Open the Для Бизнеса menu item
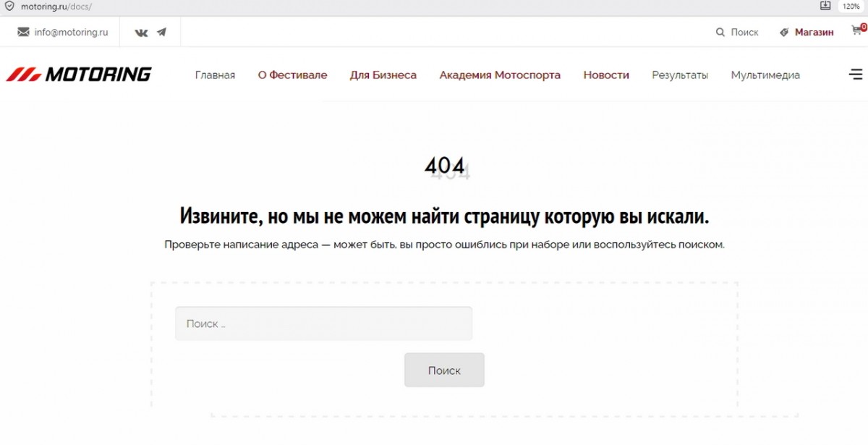The width and height of the screenshot is (868, 445). pos(383,75)
